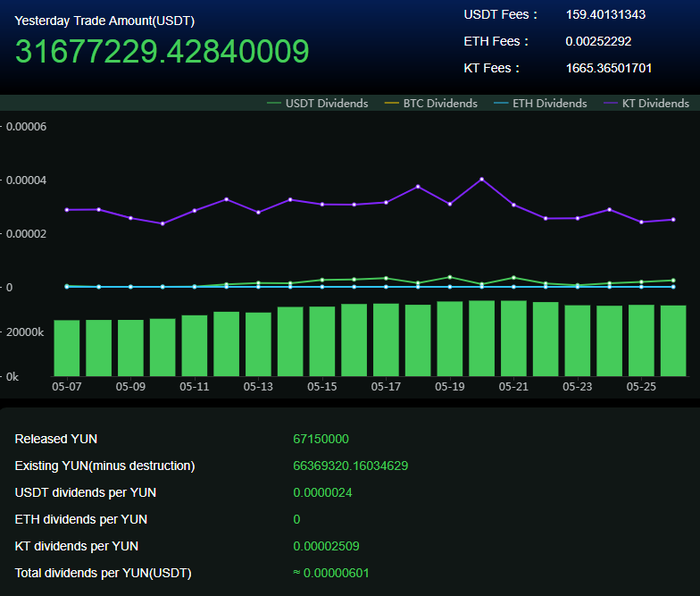
Task: Click the USDT dividends per YUN value 0.0000024
Action: [x=322, y=493]
